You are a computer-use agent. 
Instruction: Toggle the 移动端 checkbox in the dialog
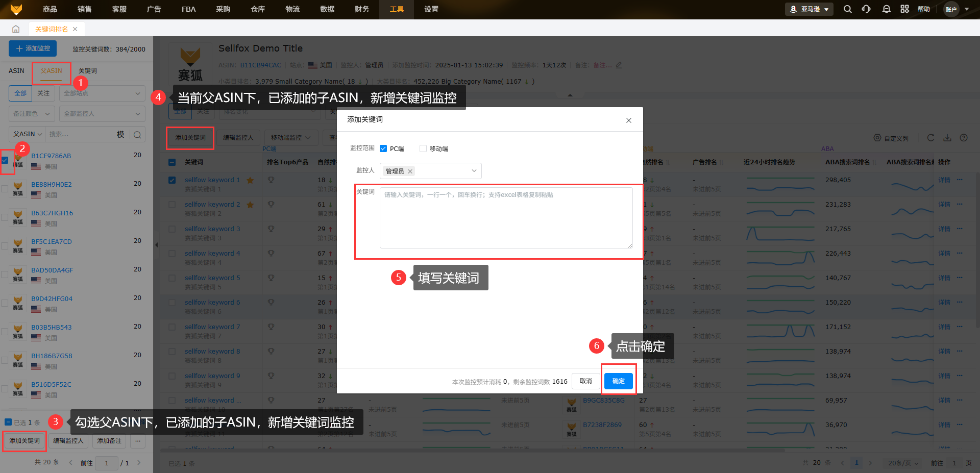click(x=423, y=148)
